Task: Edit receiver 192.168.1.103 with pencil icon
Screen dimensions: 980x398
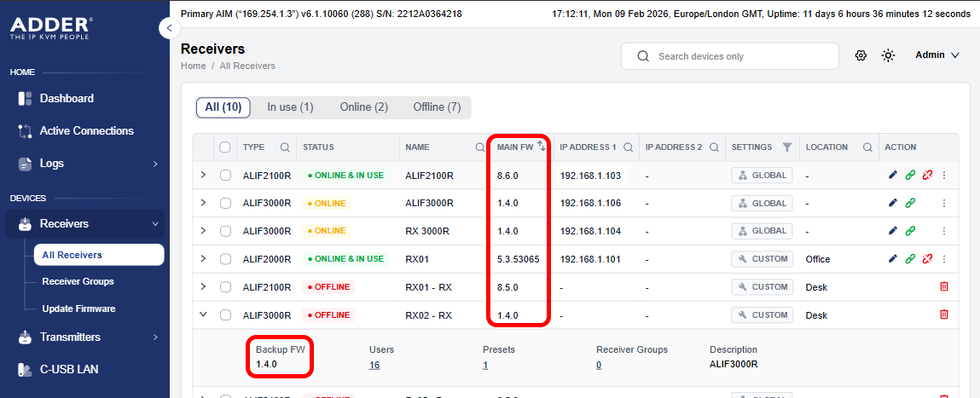Action: [893, 175]
